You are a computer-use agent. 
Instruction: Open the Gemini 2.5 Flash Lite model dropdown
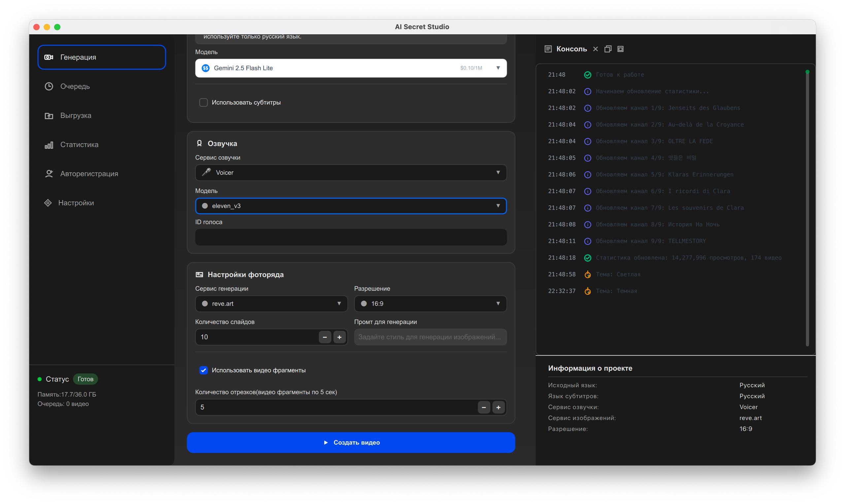click(351, 68)
